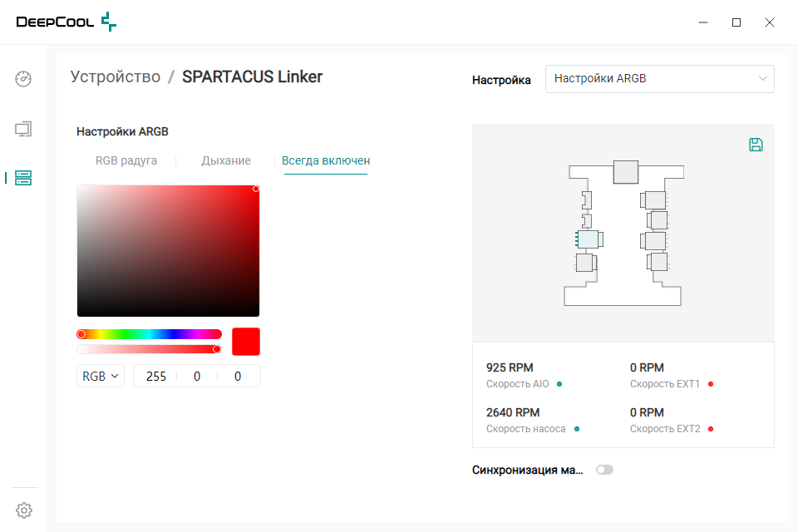Select the Всегда включен tab
Image resolution: width=798 pixels, height=532 pixels.
click(x=326, y=161)
